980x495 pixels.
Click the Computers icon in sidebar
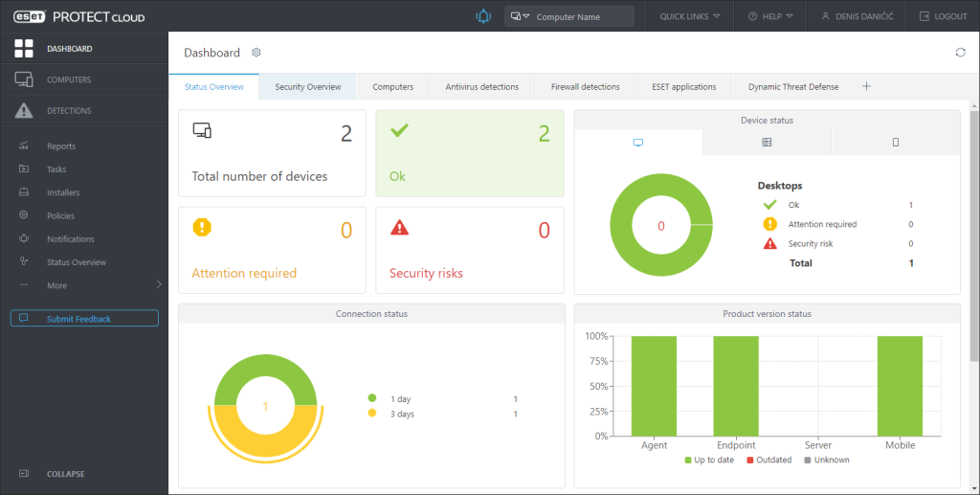pyautogui.click(x=24, y=80)
